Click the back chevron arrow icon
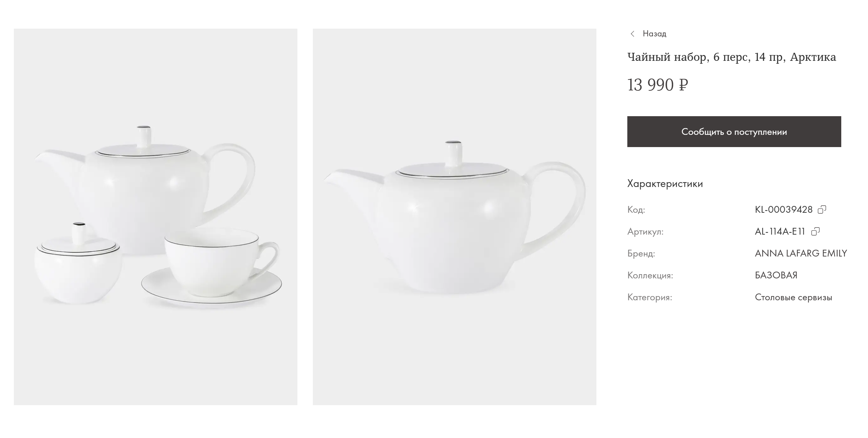The width and height of the screenshot is (868, 438). coord(632,34)
